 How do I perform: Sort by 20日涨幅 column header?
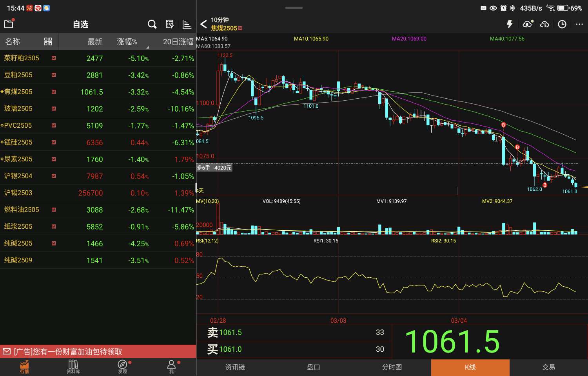178,42
